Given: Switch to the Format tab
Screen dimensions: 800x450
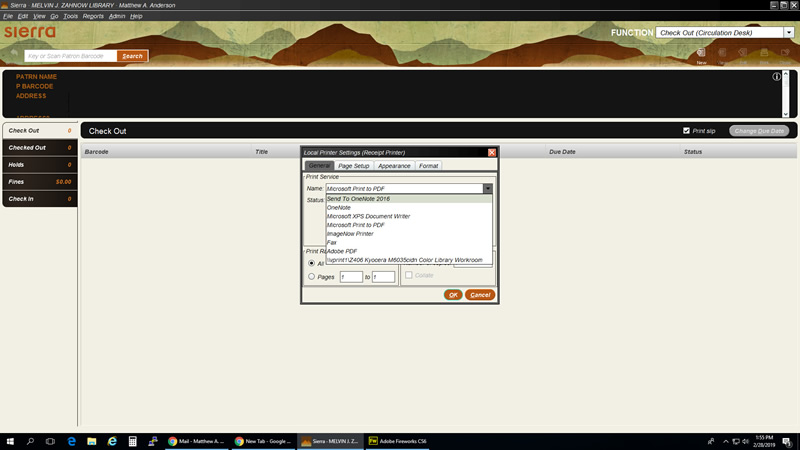Looking at the screenshot, I should [429, 166].
